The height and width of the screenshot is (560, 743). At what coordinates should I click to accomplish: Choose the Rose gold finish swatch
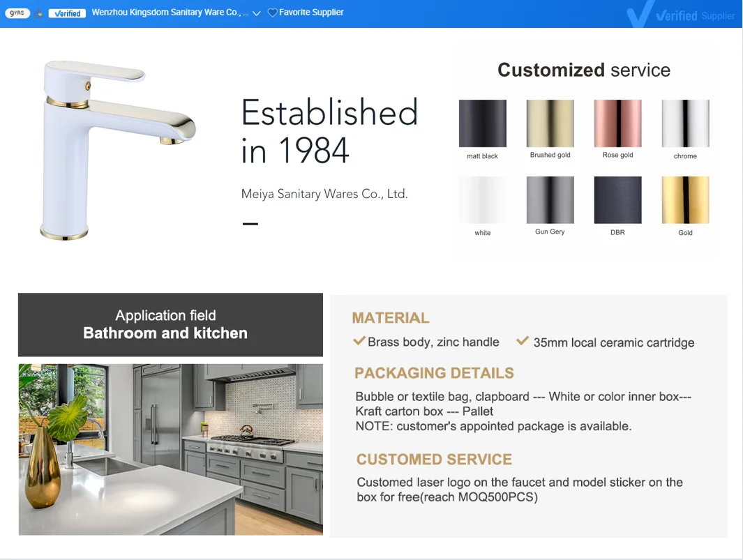coord(617,123)
